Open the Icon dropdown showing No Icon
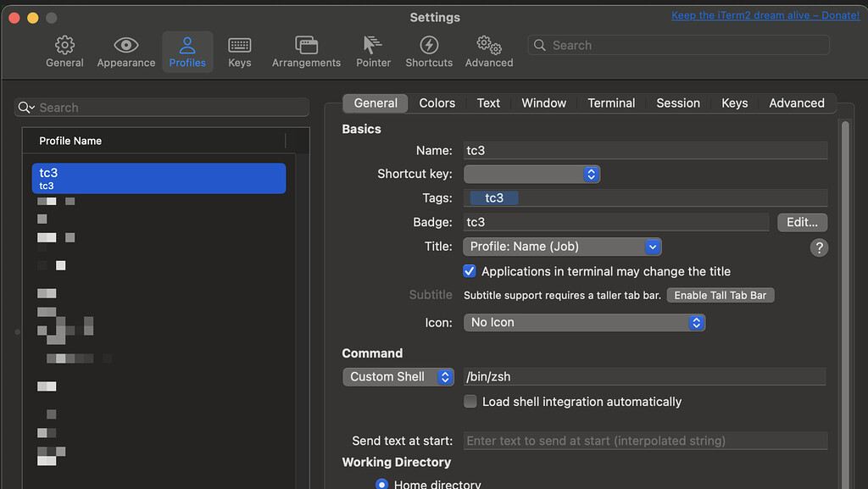Image resolution: width=868 pixels, height=489 pixels. coord(584,323)
